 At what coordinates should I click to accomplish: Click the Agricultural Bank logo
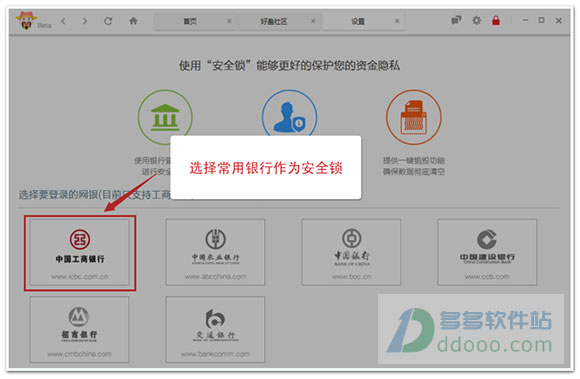click(x=215, y=239)
